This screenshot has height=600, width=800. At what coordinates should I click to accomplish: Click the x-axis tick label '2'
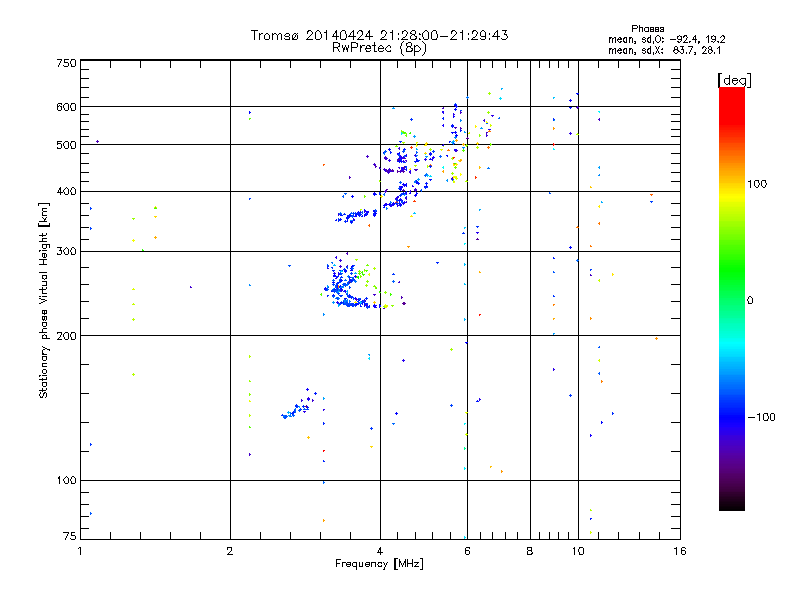[230, 551]
